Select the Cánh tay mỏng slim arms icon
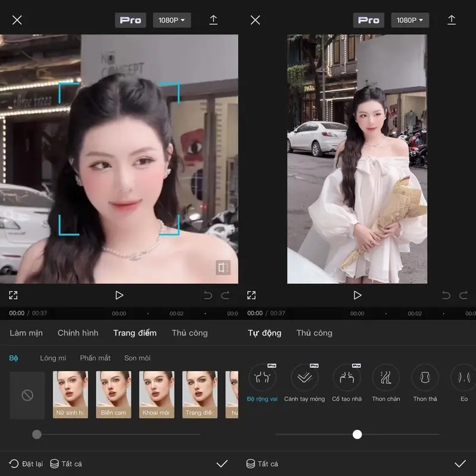Viewport: 476px width, 476px height. click(x=305, y=378)
